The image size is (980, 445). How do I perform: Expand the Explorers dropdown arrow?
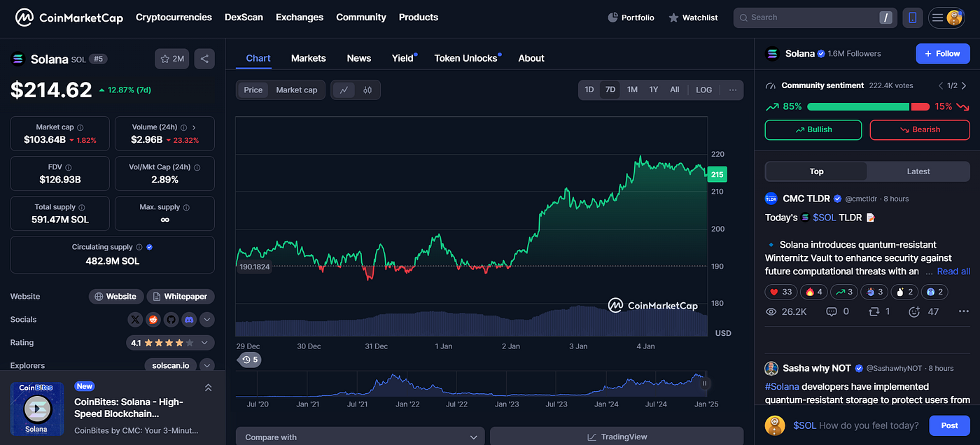[207, 365]
